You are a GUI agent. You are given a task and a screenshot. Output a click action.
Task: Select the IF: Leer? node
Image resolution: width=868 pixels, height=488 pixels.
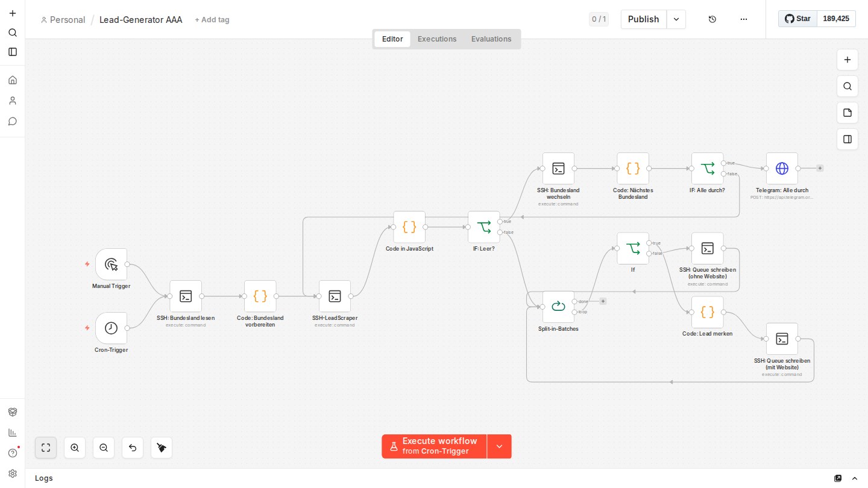484,227
